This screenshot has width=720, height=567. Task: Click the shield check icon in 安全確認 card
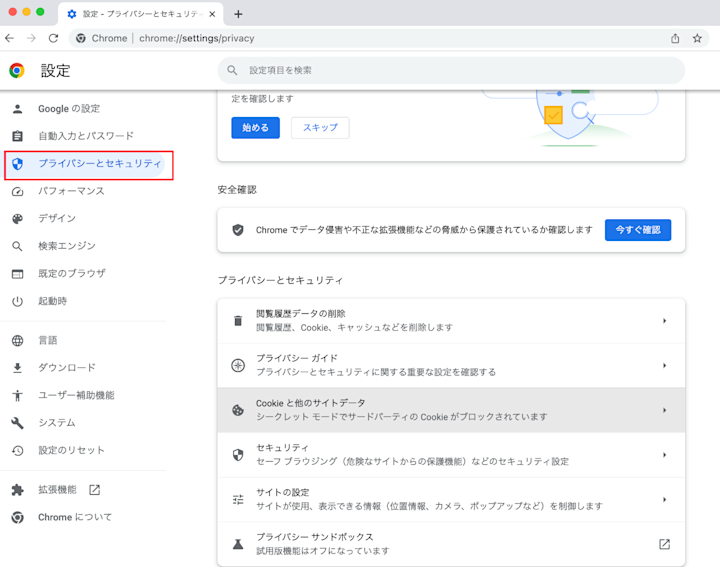[x=238, y=230]
